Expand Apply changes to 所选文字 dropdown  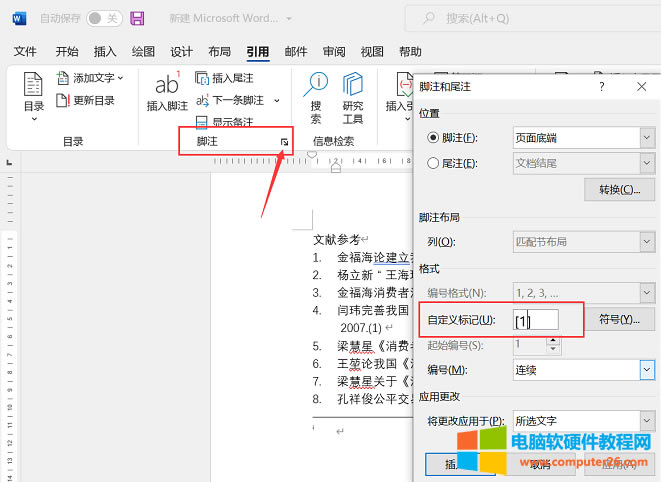tap(576, 421)
